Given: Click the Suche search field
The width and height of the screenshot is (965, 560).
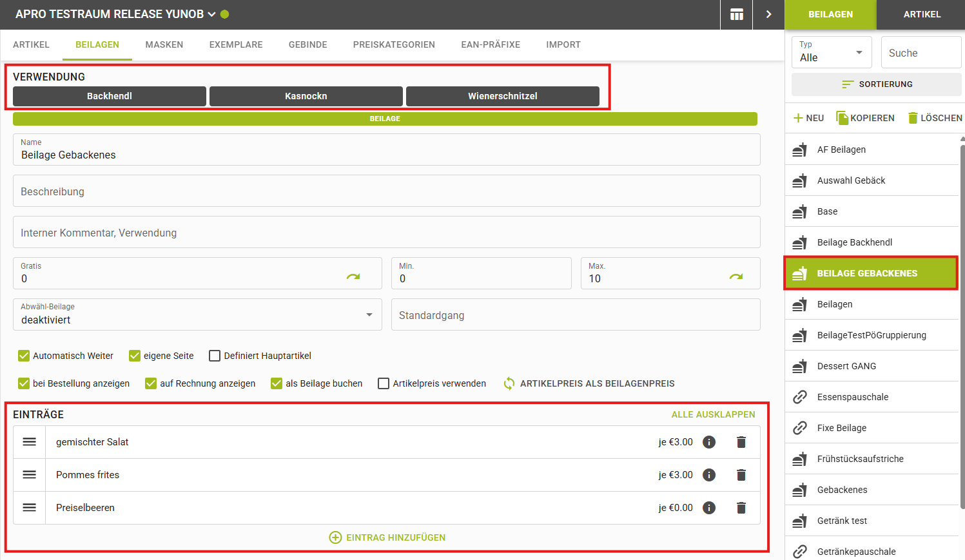Looking at the screenshot, I should pos(921,53).
